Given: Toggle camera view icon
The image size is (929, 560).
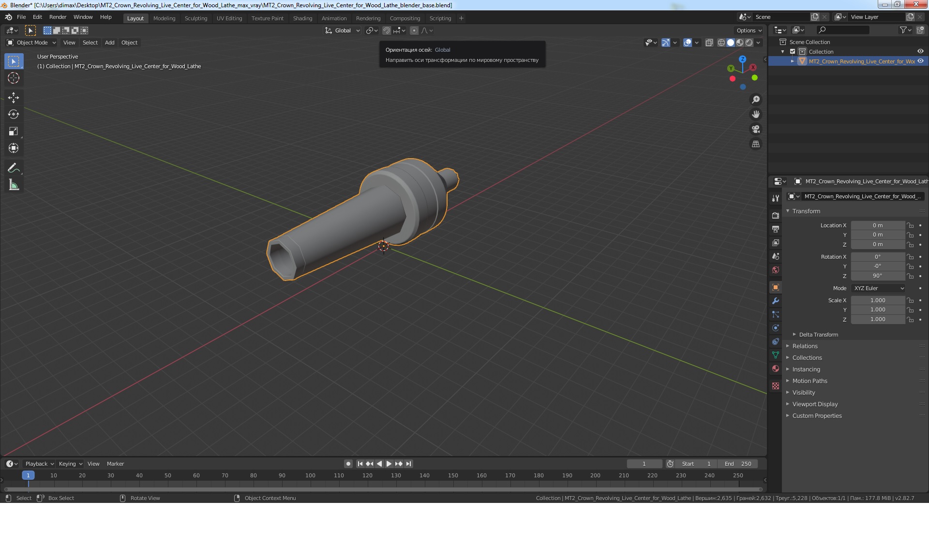Looking at the screenshot, I should 755,129.
